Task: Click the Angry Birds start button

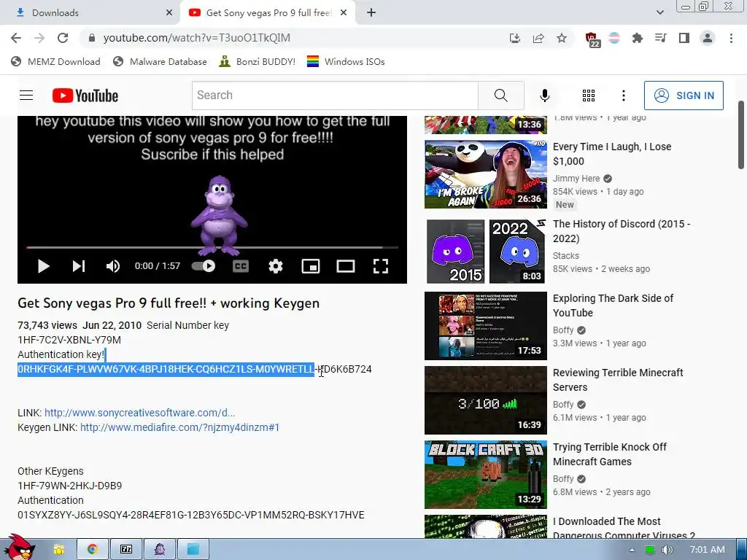Action: (x=19, y=547)
